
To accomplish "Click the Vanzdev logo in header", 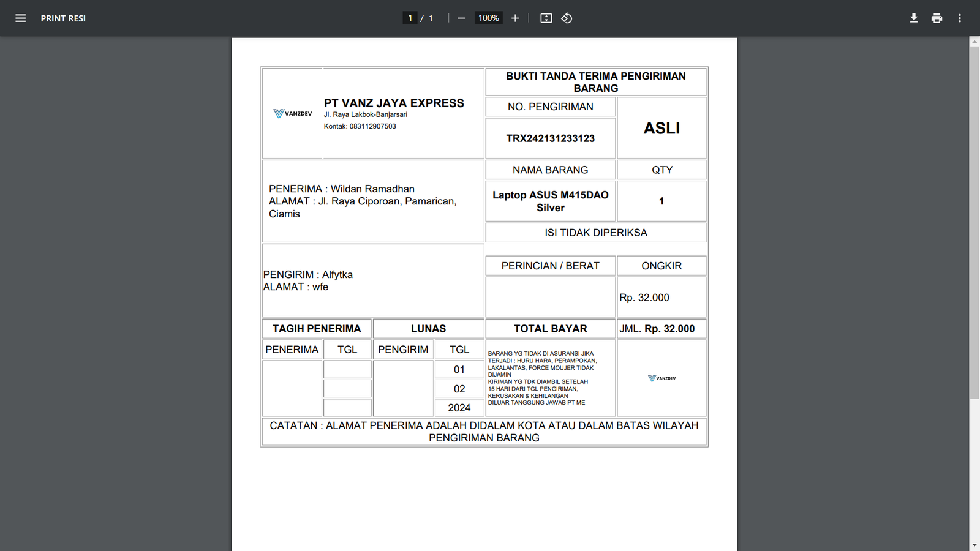I will point(293,114).
